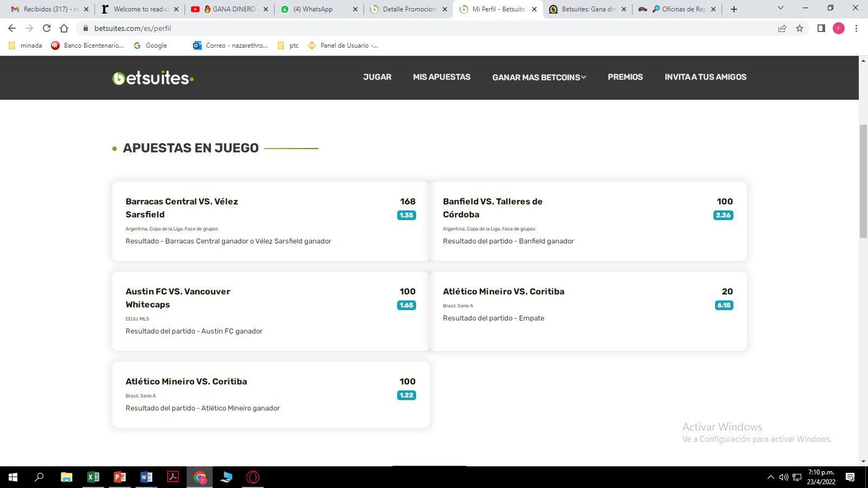Screen dimensions: 868x488
Task: Go back to previous page
Action: pos(12,28)
